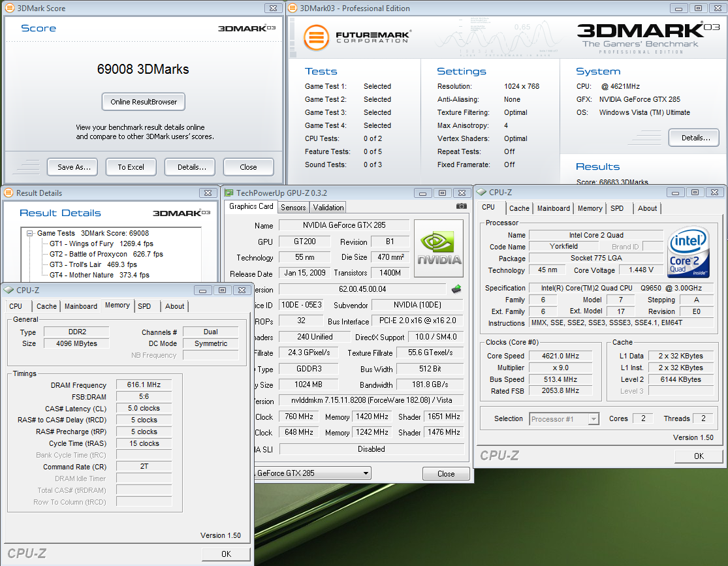Click the CPU-Z Memory window title icon
728x566 pixels.
point(8,291)
